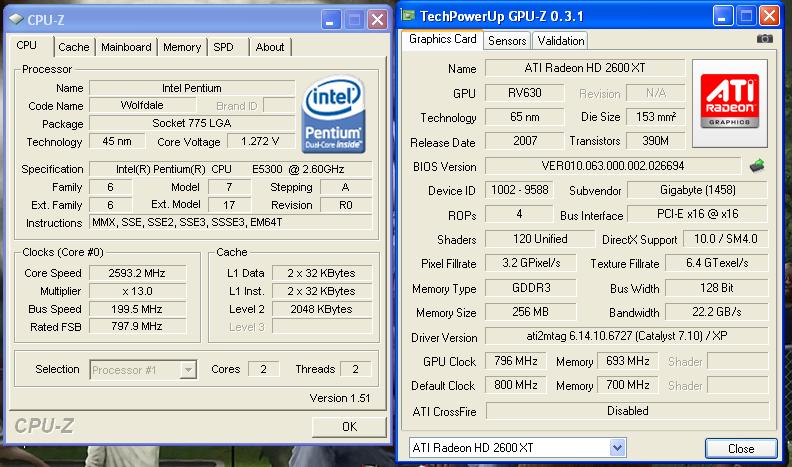This screenshot has height=467, width=792.
Task: Click the Multiplier value x 13.0
Action: [137, 291]
